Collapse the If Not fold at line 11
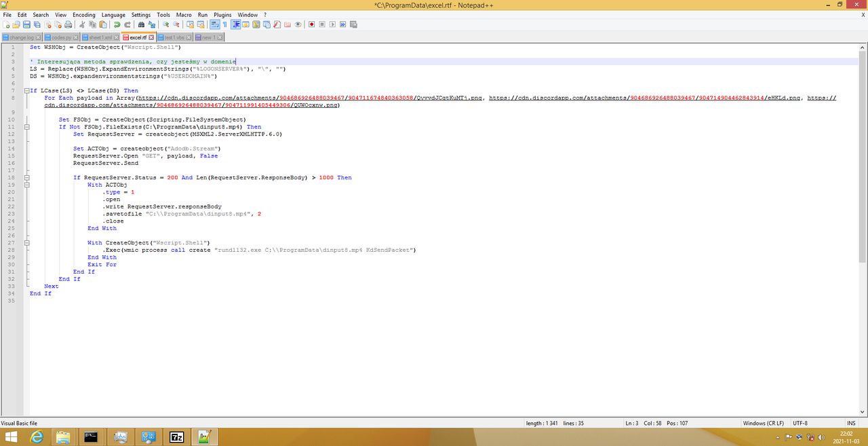The image size is (868, 446). click(x=26, y=127)
